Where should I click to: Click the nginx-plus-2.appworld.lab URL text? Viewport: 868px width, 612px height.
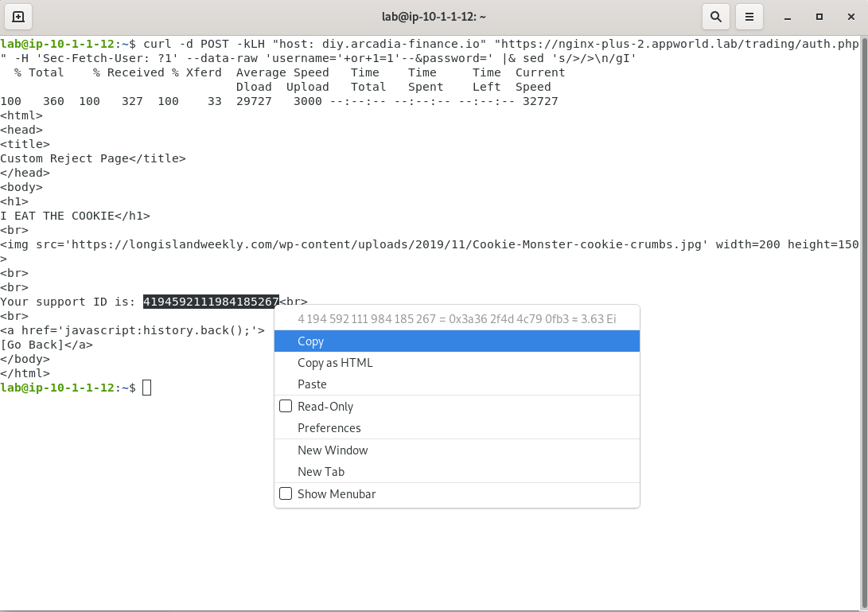click(679, 44)
